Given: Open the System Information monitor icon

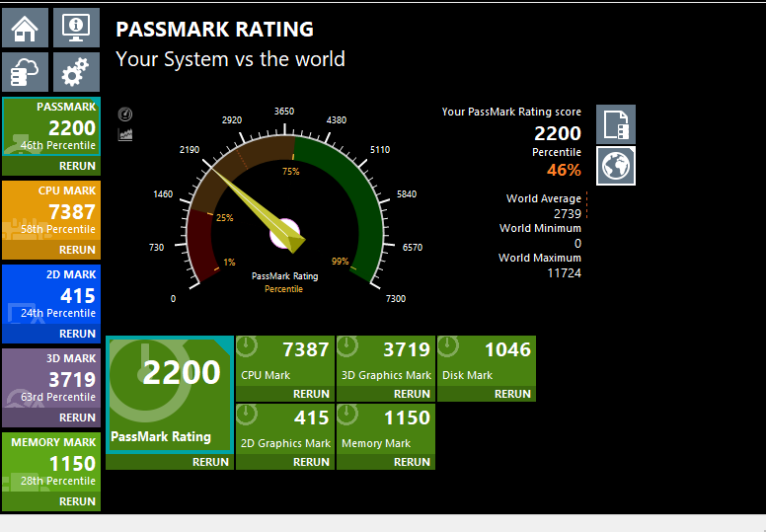Looking at the screenshot, I should click(x=76, y=28).
